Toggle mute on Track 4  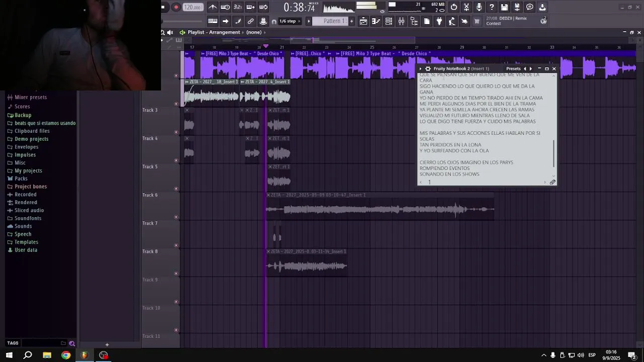click(x=176, y=160)
